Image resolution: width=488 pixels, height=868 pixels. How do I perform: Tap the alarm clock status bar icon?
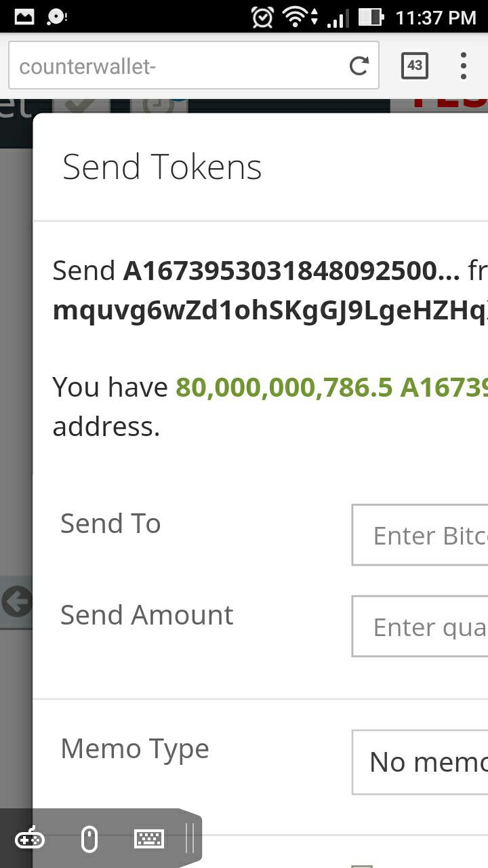(262, 17)
